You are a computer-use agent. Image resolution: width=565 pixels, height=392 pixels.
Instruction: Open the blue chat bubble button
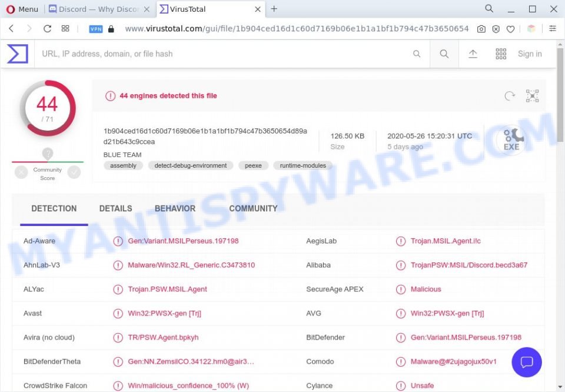coord(526,362)
